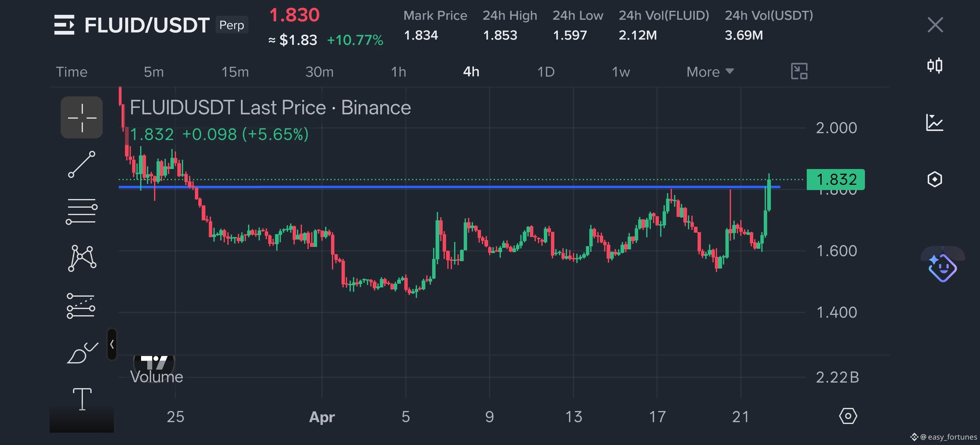Click the FLUID/USDT pair name
980x445 pixels.
tap(147, 25)
